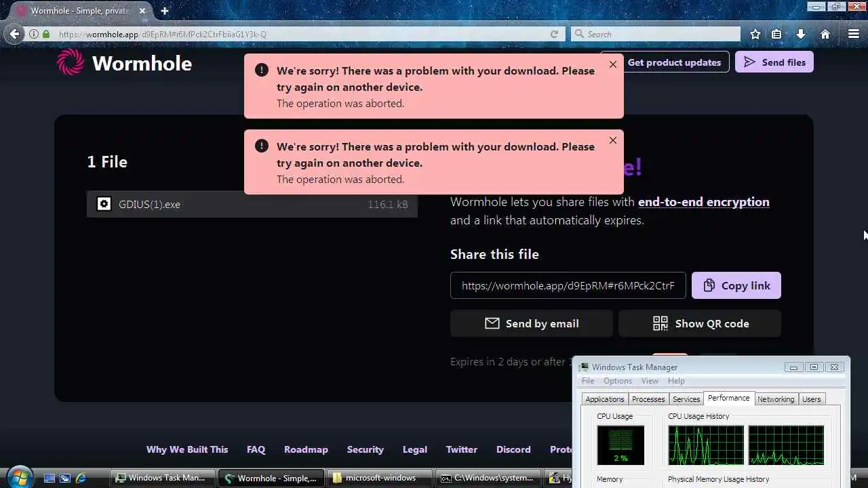Open the end-to-end encryption link
The image size is (868, 488).
[703, 202]
